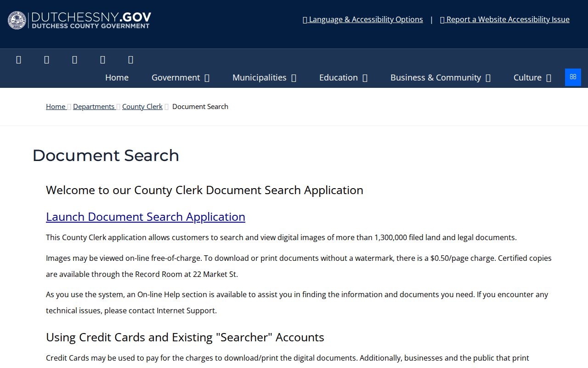Viewport: 588px width, 368px height.
Task: Expand the Business & Community menu
Action: tap(441, 77)
